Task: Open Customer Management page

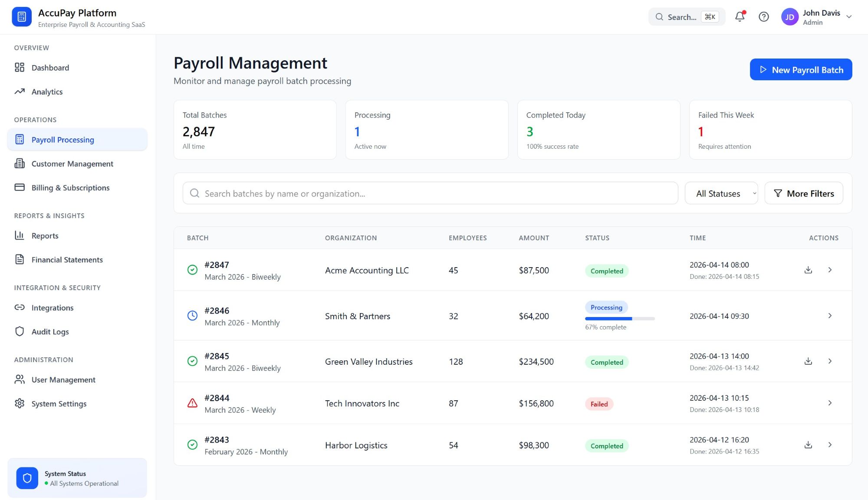Action: tap(77, 163)
